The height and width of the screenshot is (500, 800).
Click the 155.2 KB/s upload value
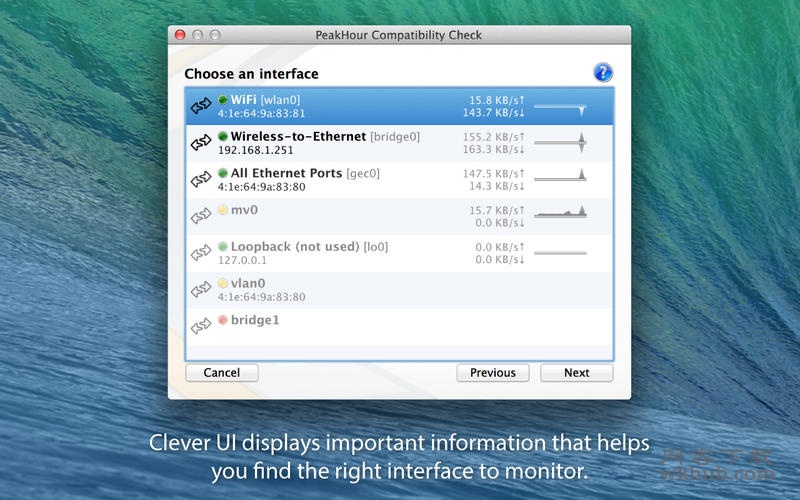493,137
